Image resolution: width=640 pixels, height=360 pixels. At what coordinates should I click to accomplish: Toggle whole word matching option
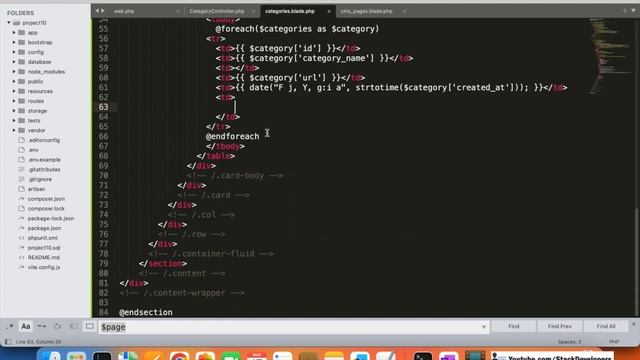42,327
